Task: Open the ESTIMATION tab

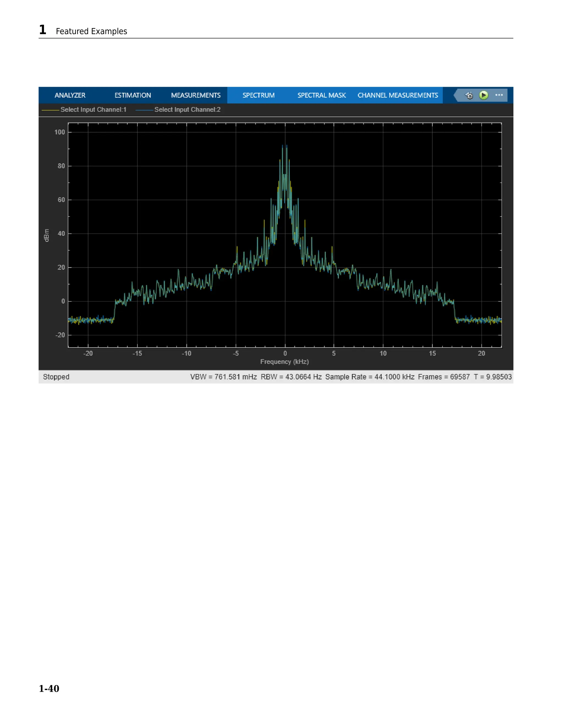Action: coord(133,95)
